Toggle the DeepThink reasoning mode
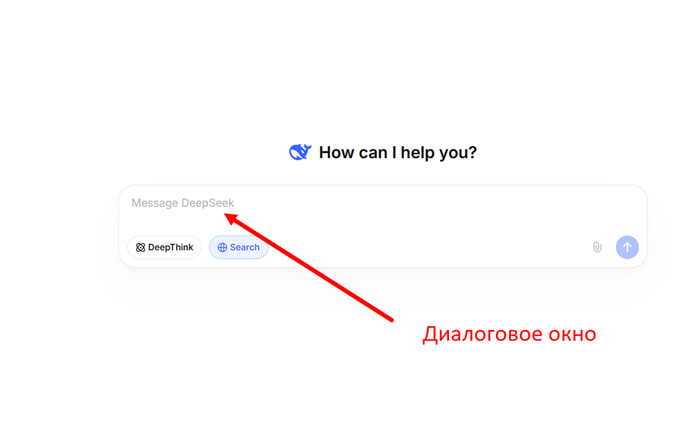This screenshot has height=427, width=700. (x=164, y=247)
